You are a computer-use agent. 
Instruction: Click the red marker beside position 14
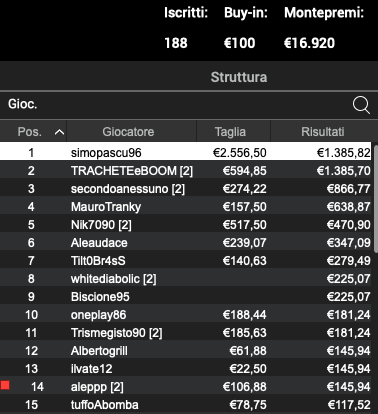[x=5, y=386]
